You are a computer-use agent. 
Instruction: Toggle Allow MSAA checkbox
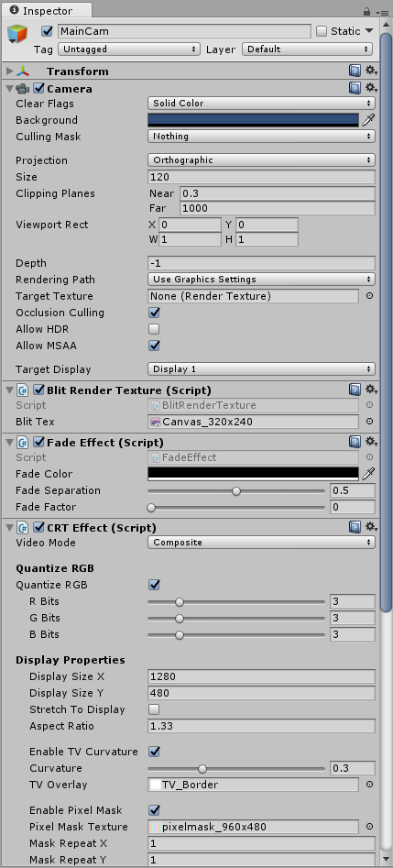click(x=155, y=346)
